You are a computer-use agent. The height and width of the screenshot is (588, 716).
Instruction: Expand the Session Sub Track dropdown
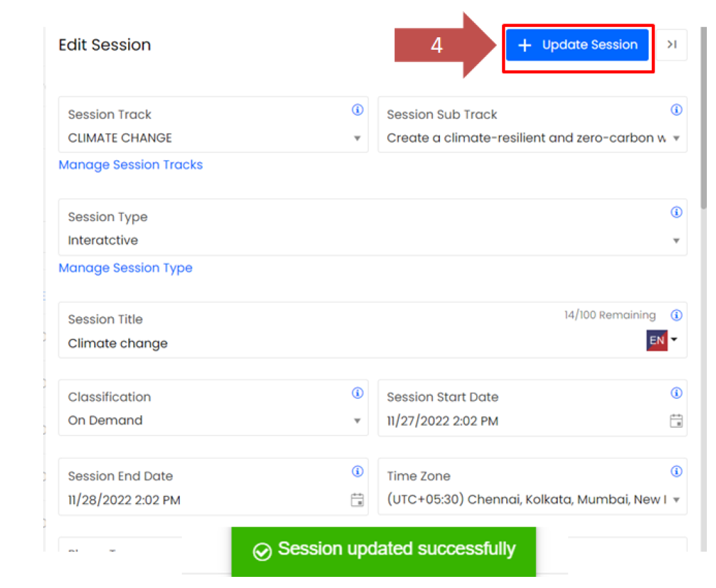[676, 139]
